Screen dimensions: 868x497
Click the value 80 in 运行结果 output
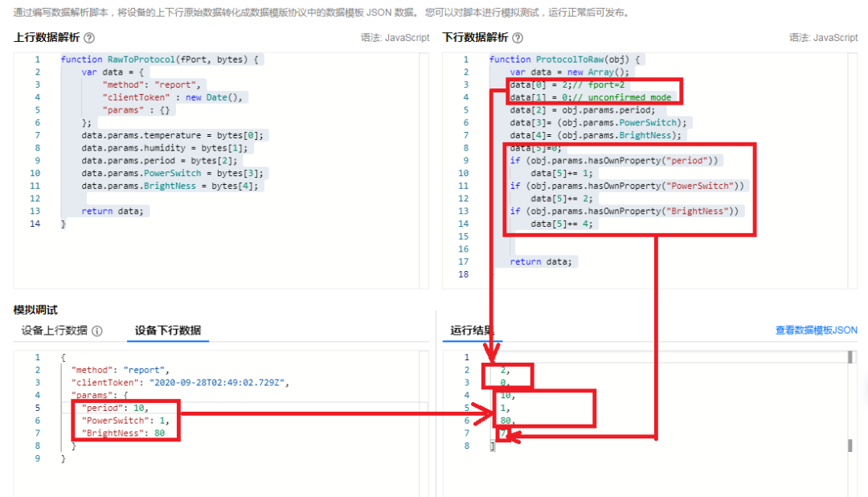pyautogui.click(x=507, y=421)
